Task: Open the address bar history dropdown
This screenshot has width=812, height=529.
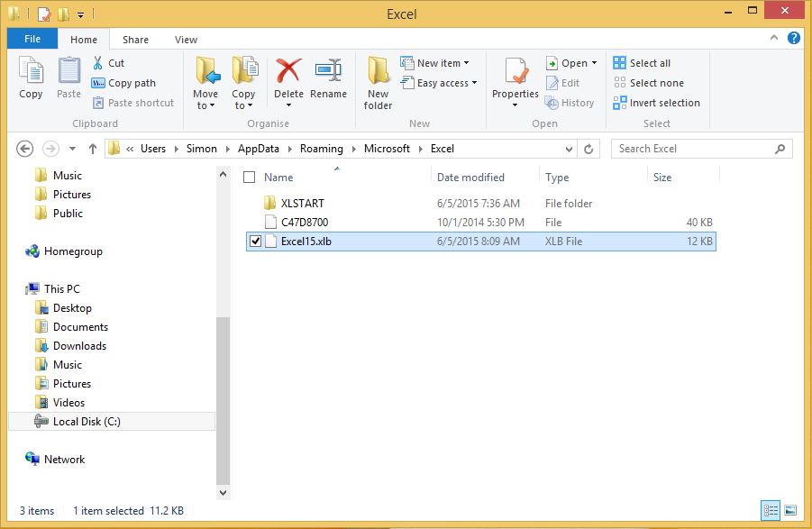Action: [x=570, y=149]
